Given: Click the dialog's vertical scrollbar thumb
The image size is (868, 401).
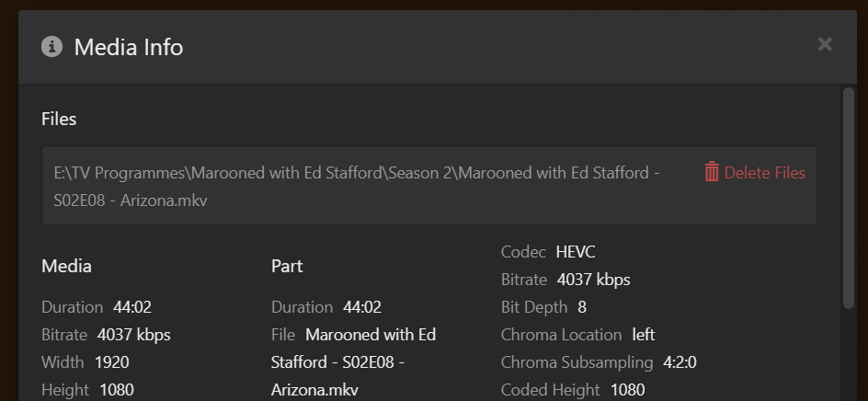Looking at the screenshot, I should [848, 198].
